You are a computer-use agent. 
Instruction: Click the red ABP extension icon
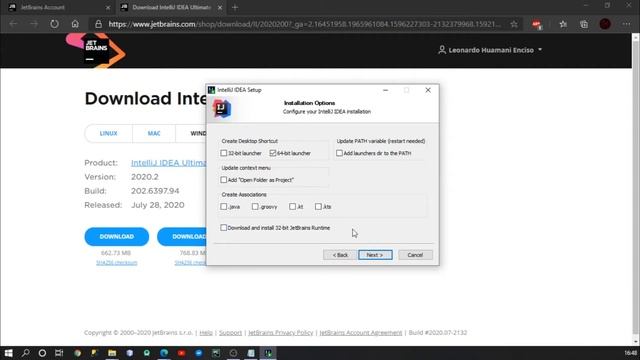tap(537, 25)
